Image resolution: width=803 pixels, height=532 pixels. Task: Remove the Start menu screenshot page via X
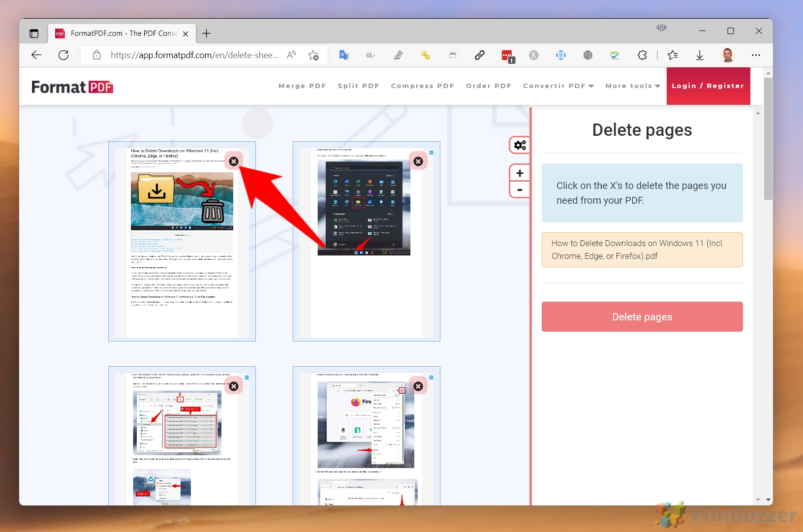[x=418, y=161]
